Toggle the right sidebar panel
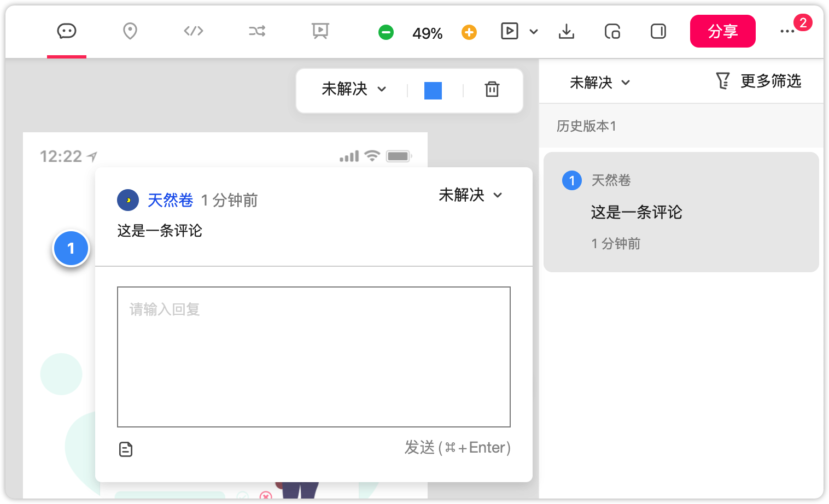This screenshot has height=504, width=829. (x=658, y=32)
